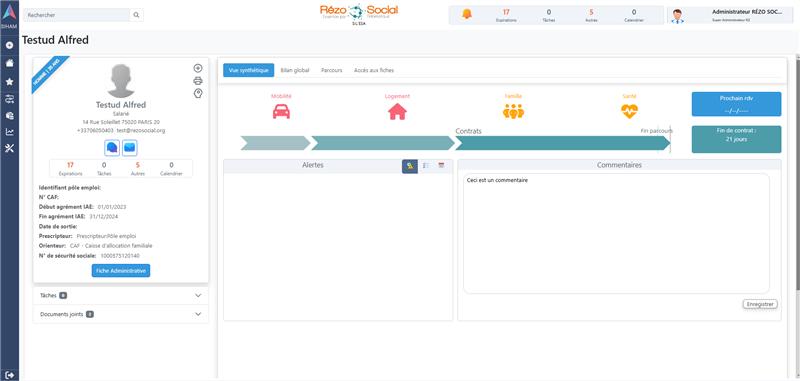Click the 5 Autres counter in top bar
This screenshot has width=800, height=381.
pyautogui.click(x=591, y=15)
